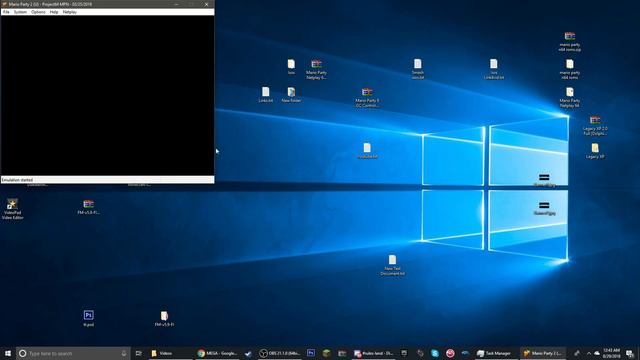Select the mario party n64 roms.zip icon
The height and width of the screenshot is (360, 640).
pyautogui.click(x=570, y=42)
